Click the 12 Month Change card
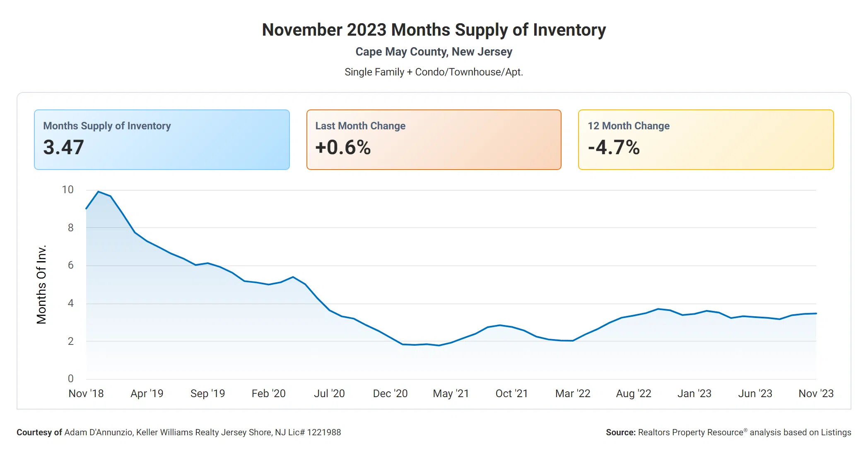This screenshot has width=868, height=456. pos(706,139)
